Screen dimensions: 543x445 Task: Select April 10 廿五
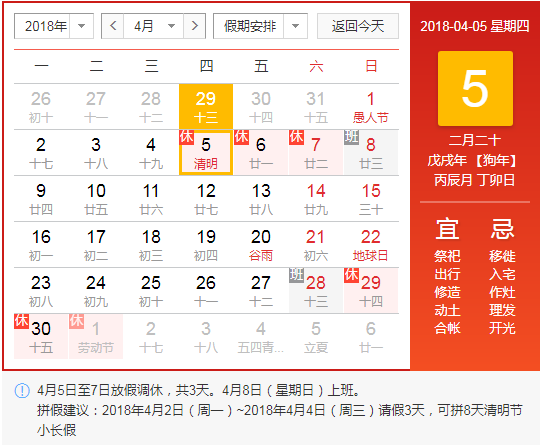click(x=96, y=199)
